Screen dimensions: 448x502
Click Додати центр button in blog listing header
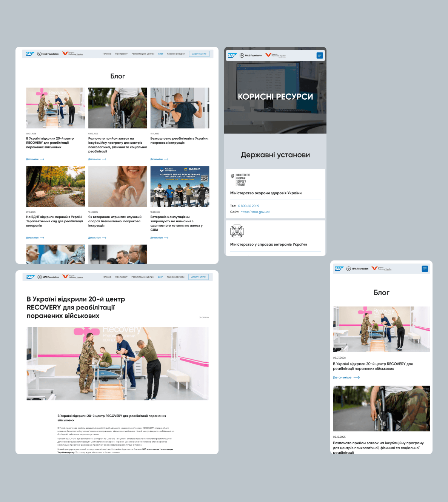point(199,54)
